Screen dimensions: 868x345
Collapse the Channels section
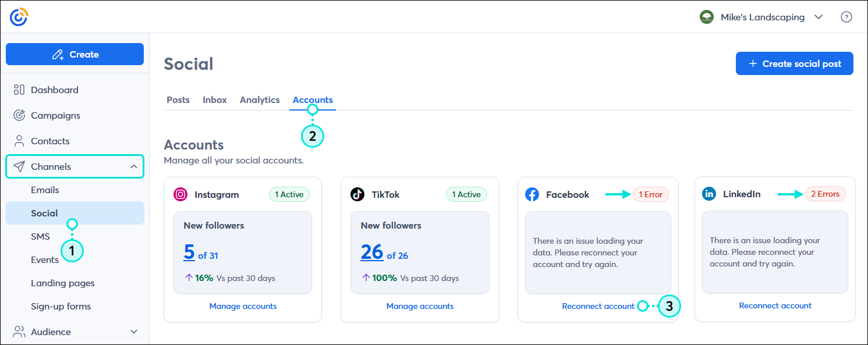pos(134,166)
